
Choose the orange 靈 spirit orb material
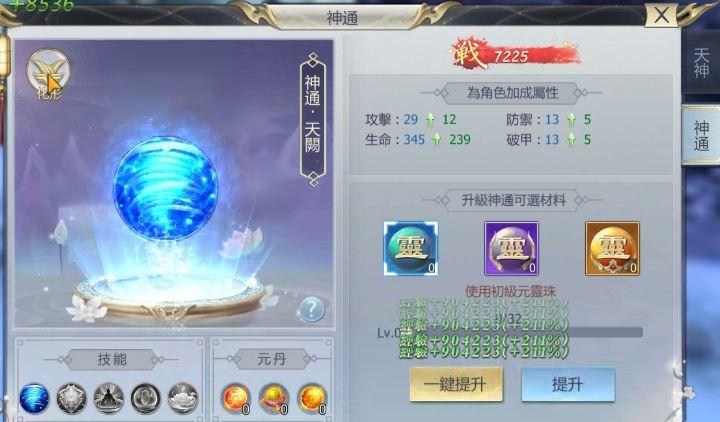(612, 248)
